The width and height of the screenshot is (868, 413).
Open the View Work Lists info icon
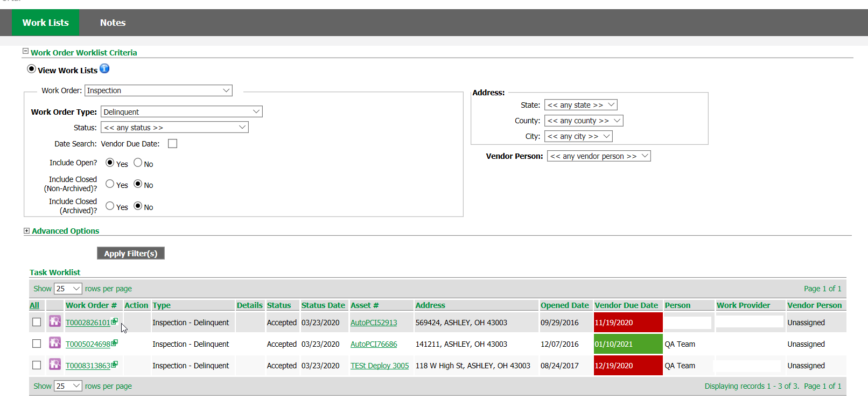point(104,68)
